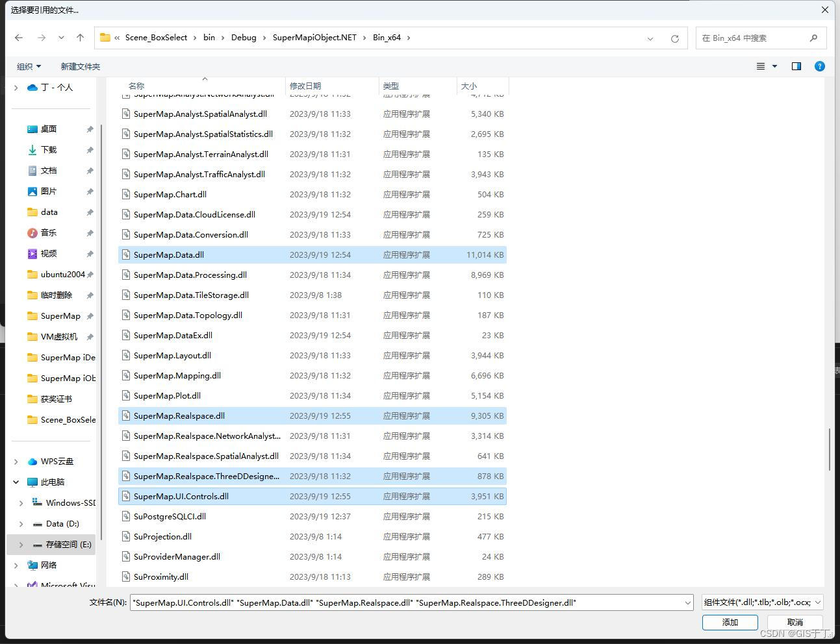Close the file selection dialog
Viewport: 840px width, 644px height.
(x=825, y=10)
